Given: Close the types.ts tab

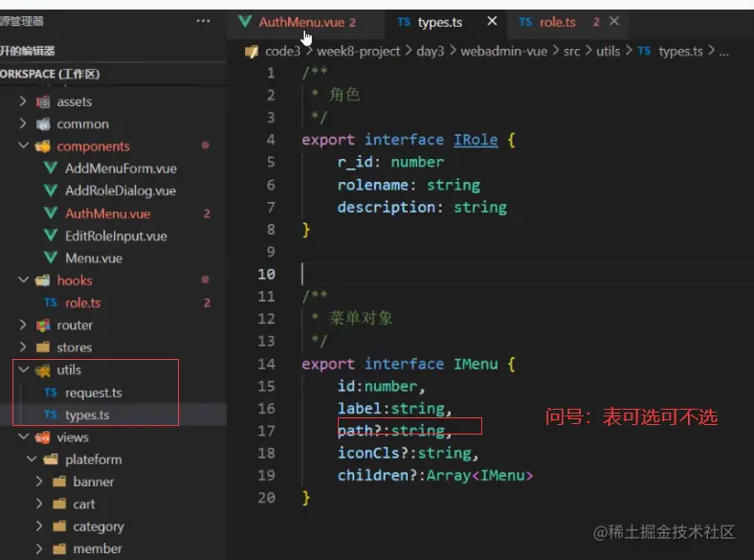Looking at the screenshot, I should pos(492,21).
